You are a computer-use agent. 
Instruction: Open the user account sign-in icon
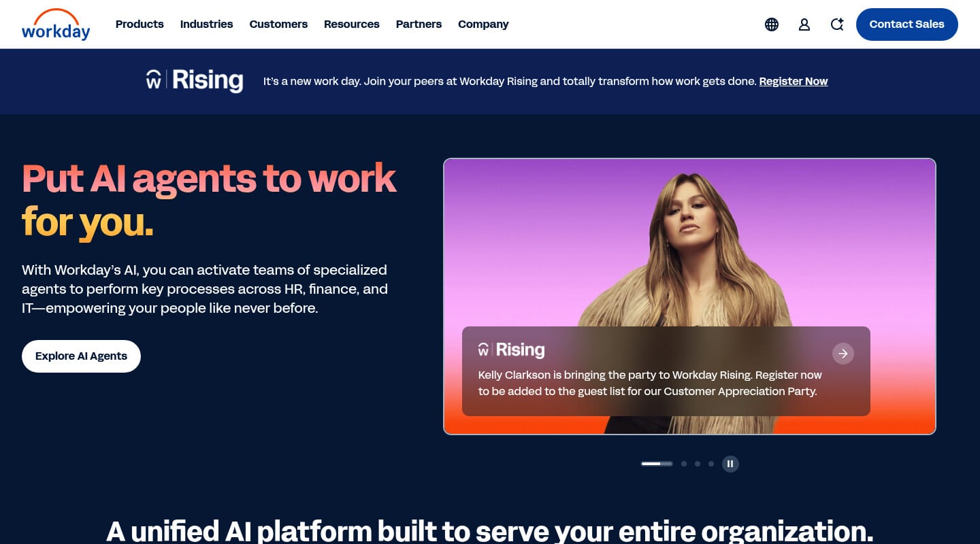coord(804,24)
